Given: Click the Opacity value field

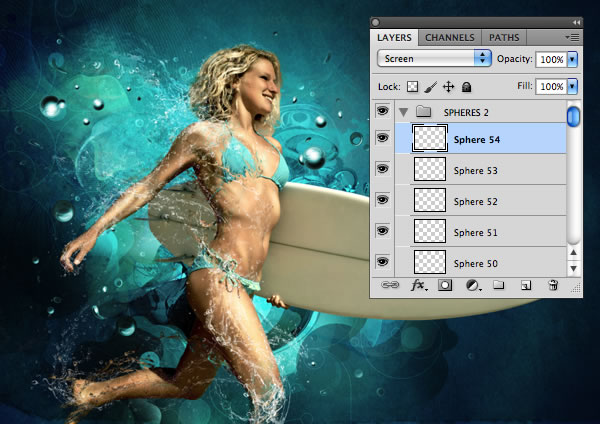Looking at the screenshot, I should 551,59.
